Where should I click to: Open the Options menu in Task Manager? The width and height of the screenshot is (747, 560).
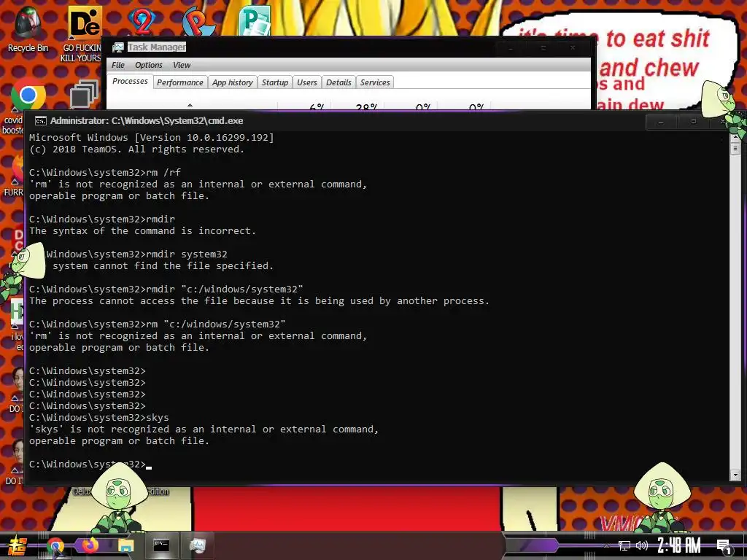tap(148, 65)
